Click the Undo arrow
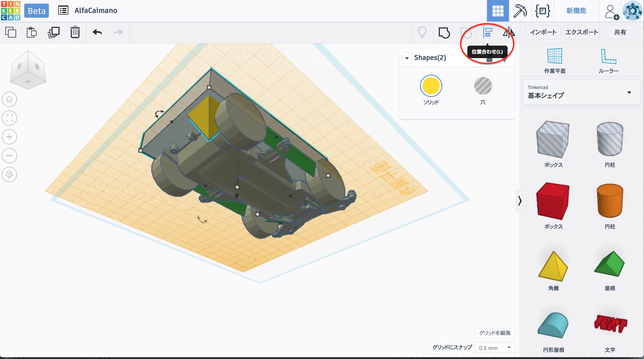The width and height of the screenshot is (644, 359). pyautogui.click(x=97, y=32)
